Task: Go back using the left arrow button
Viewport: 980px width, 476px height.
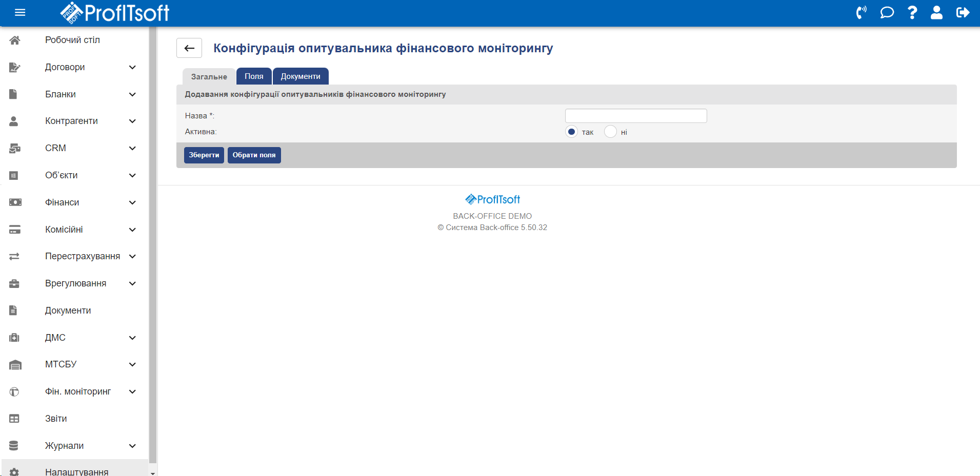Action: click(x=189, y=48)
